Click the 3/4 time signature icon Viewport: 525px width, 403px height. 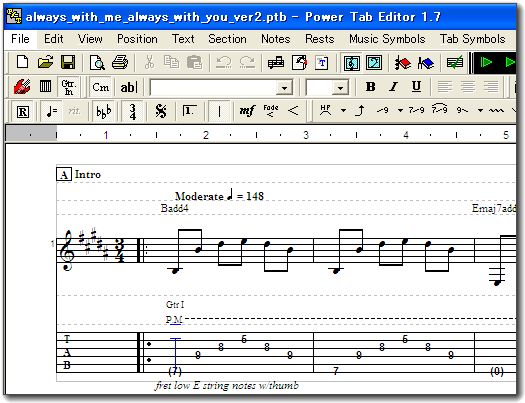tap(133, 111)
